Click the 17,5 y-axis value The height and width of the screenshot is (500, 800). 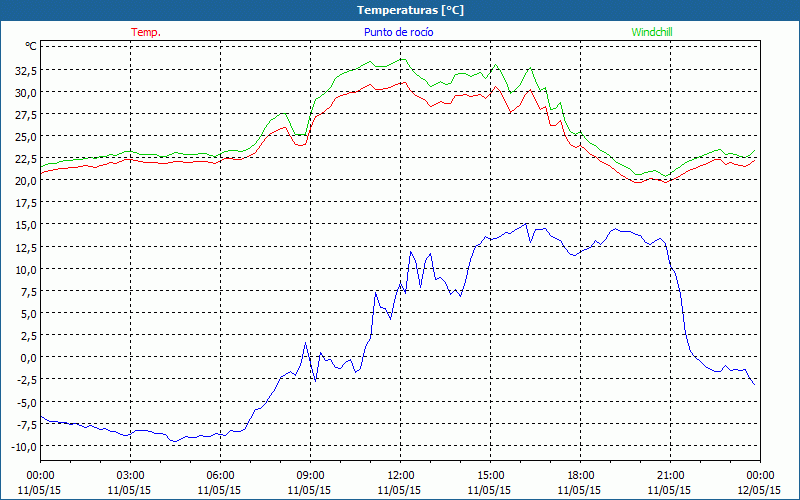coord(26,203)
